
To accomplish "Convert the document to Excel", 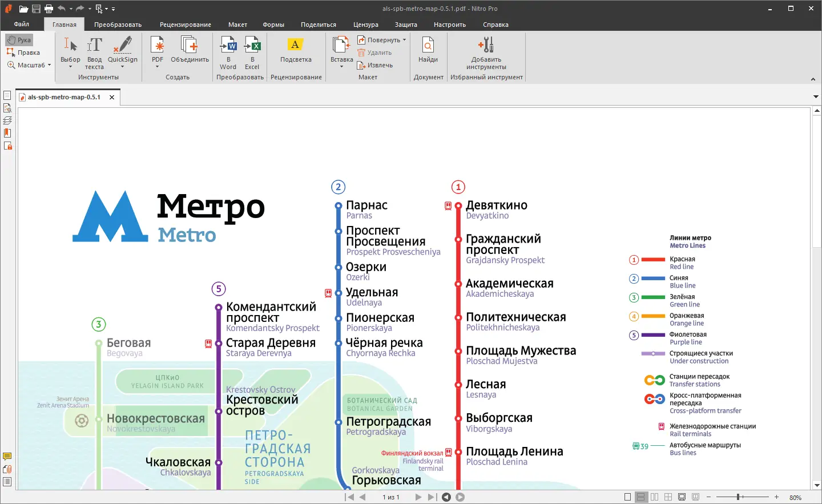I will click(253, 51).
